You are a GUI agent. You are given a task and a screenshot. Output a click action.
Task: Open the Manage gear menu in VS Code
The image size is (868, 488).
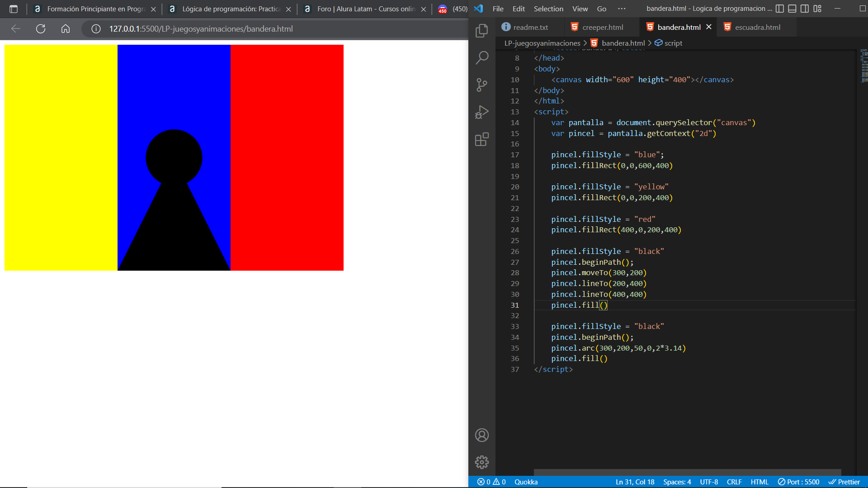pos(482,462)
